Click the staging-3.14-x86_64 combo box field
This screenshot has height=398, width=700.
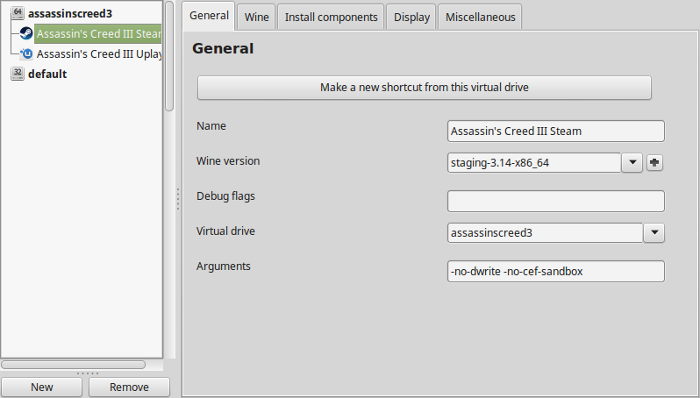click(534, 162)
